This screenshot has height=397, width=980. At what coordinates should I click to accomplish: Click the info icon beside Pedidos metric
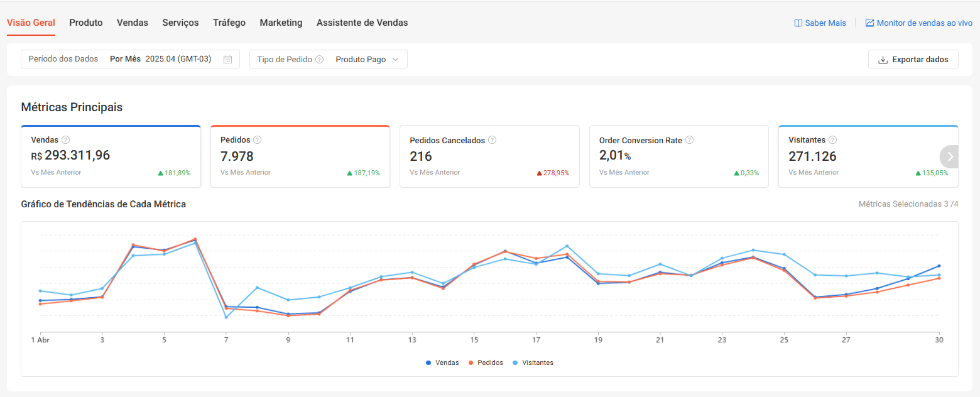click(x=257, y=140)
